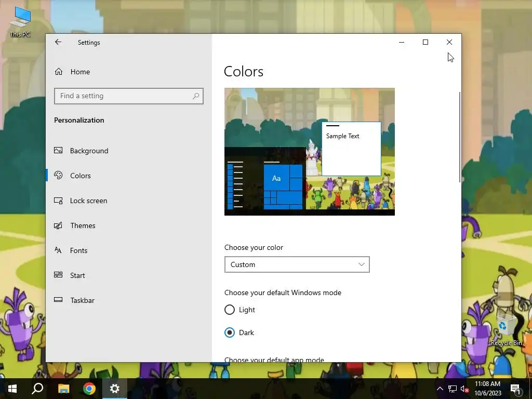Click the Settings gear on the taskbar
The height and width of the screenshot is (399, 532).
pos(115,389)
